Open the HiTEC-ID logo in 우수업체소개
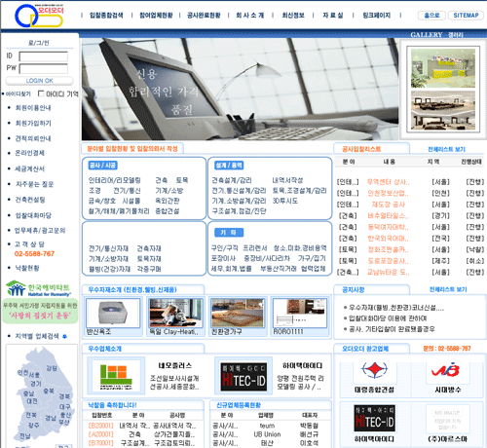487x448 pixels. (x=243, y=377)
